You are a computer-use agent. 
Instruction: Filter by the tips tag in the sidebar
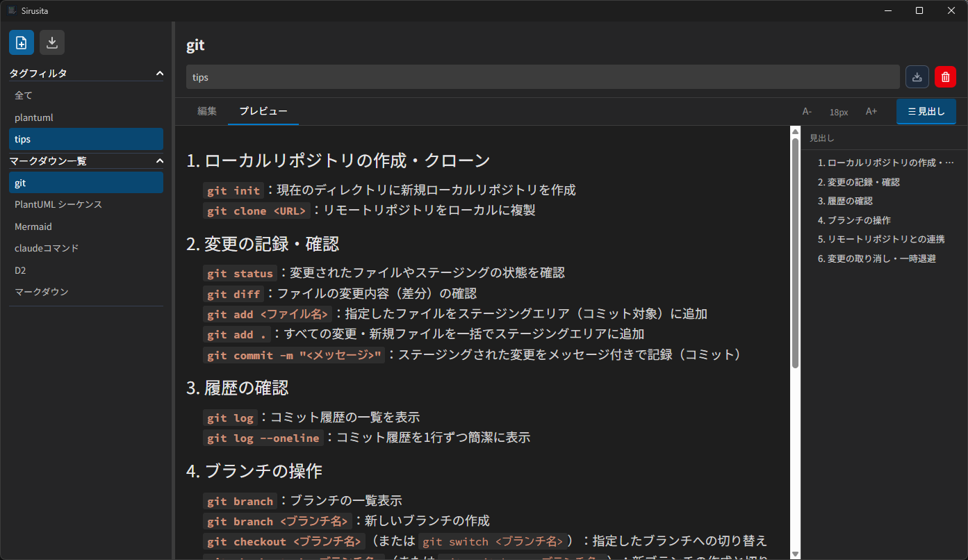[x=86, y=139]
